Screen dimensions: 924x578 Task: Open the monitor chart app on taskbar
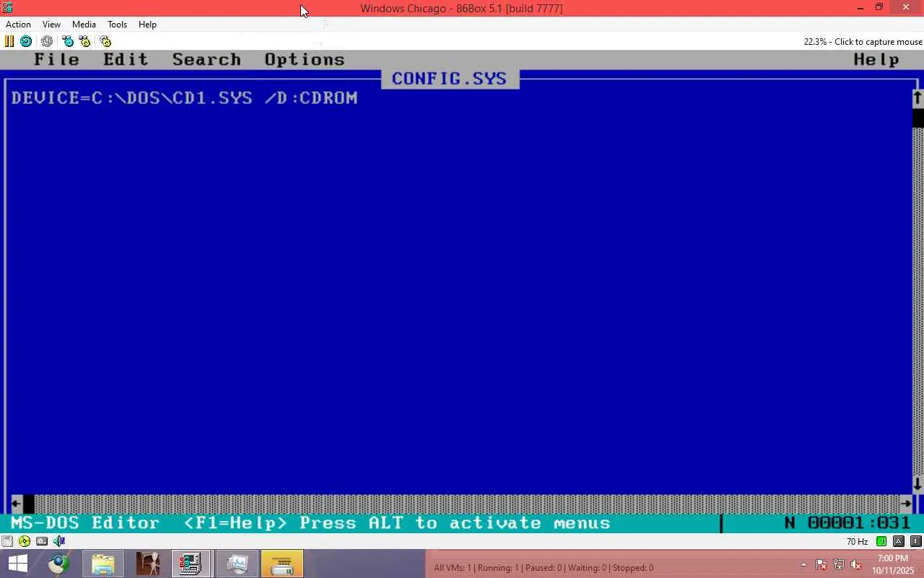[237, 564]
